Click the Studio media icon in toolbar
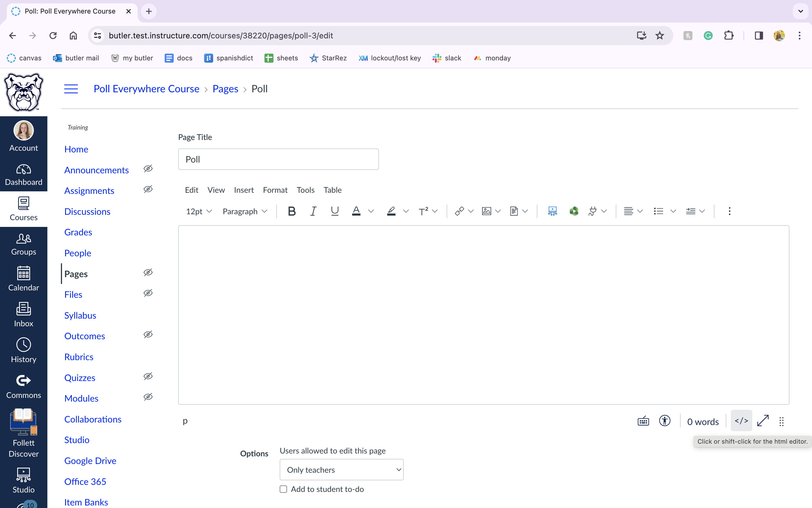 pos(552,211)
